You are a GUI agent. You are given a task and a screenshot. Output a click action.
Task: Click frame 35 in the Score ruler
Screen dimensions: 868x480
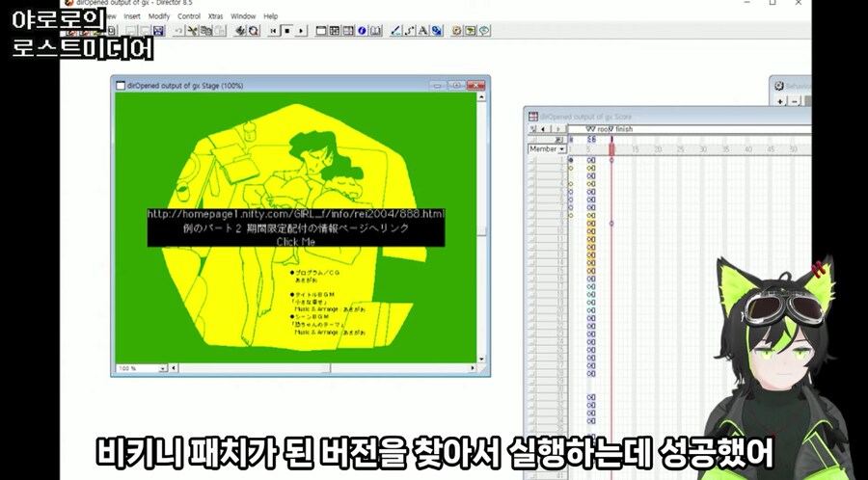(725, 149)
